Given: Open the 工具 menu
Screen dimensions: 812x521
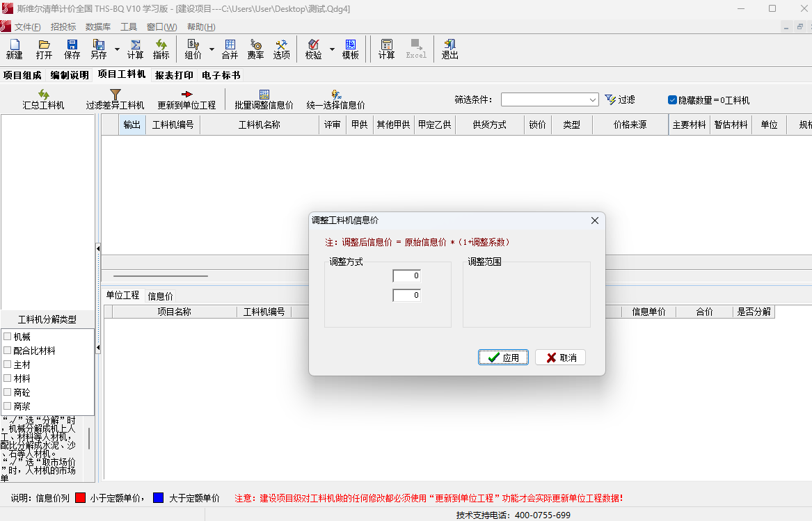Looking at the screenshot, I should (x=129, y=27).
